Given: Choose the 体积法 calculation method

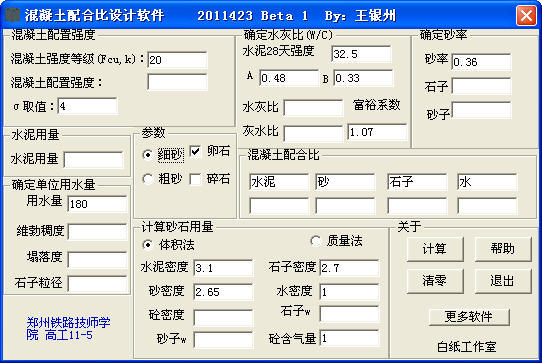Looking at the screenshot, I should pos(148,245).
